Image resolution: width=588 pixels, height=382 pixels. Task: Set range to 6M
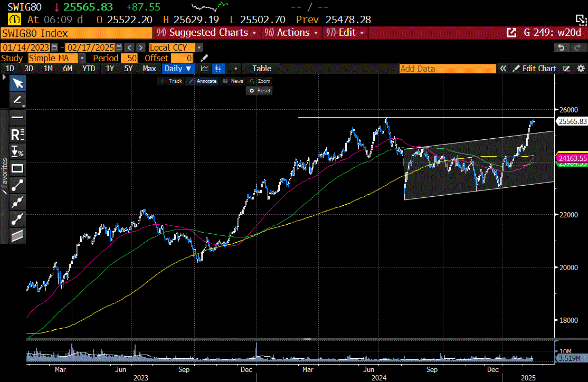click(x=68, y=69)
